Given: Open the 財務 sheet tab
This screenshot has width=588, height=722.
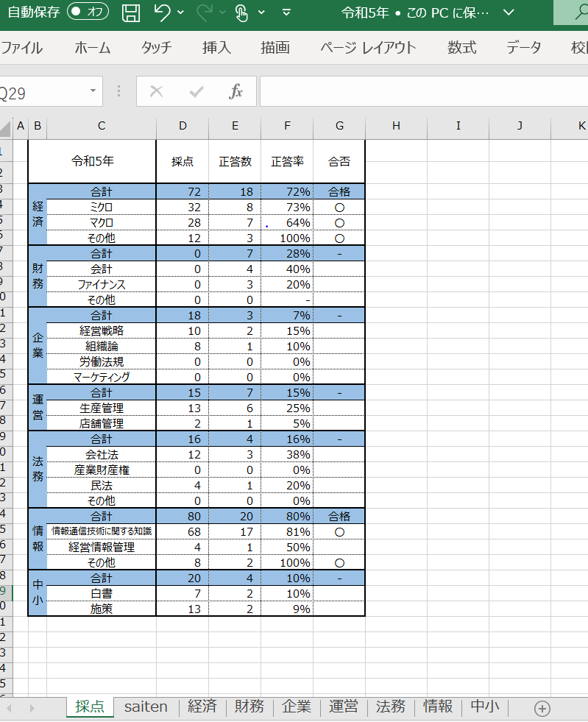Looking at the screenshot, I should click(249, 707).
